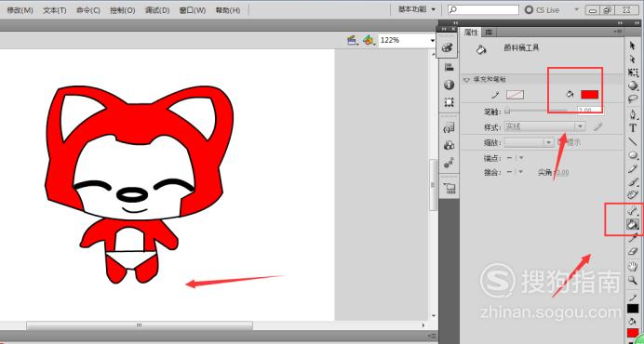644x344 pixels.
Task: Click the search field in the top bar
Action: click(x=483, y=9)
